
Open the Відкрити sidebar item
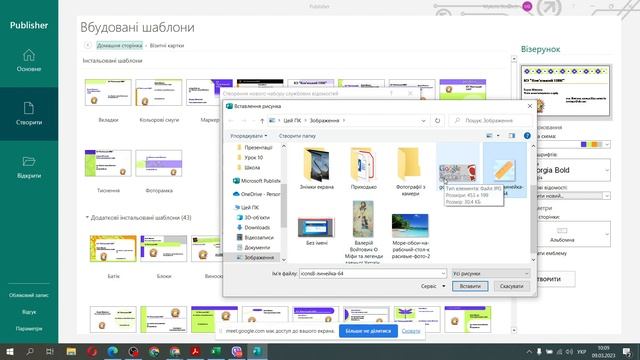click(x=29, y=167)
